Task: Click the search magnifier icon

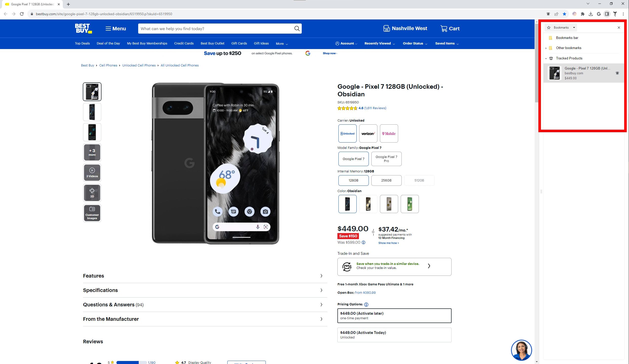Action: tap(297, 29)
